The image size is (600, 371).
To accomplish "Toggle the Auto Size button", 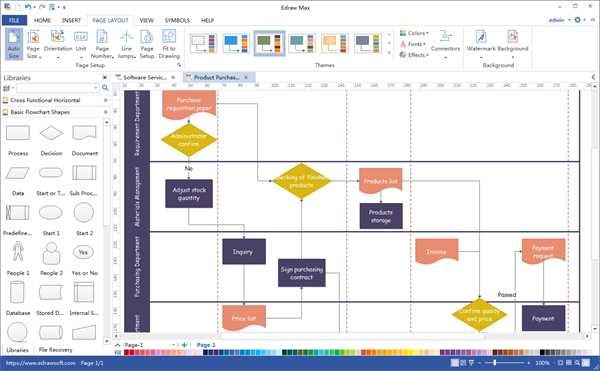I will point(14,44).
